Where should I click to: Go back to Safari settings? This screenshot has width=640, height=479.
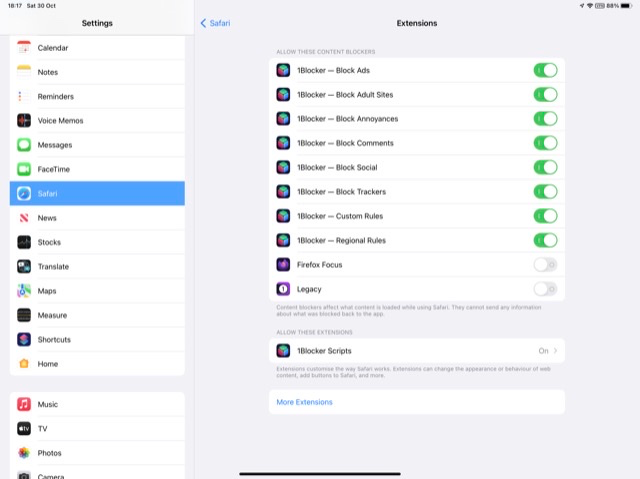215,23
